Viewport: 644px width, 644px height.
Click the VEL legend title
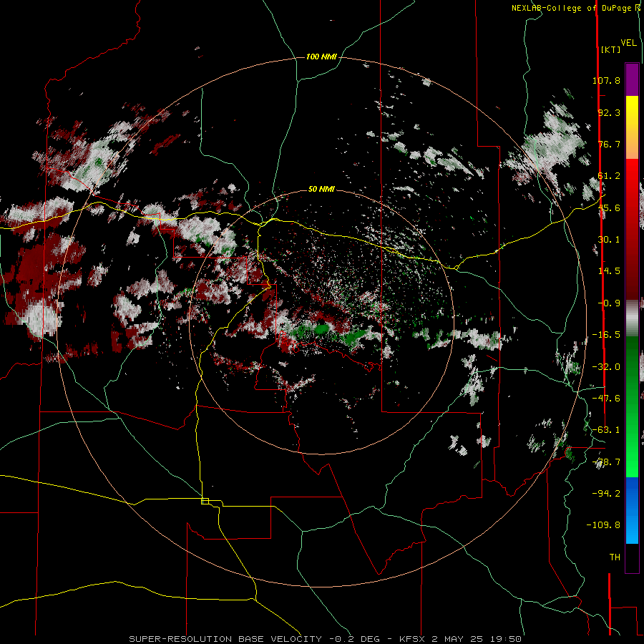pyautogui.click(x=629, y=43)
